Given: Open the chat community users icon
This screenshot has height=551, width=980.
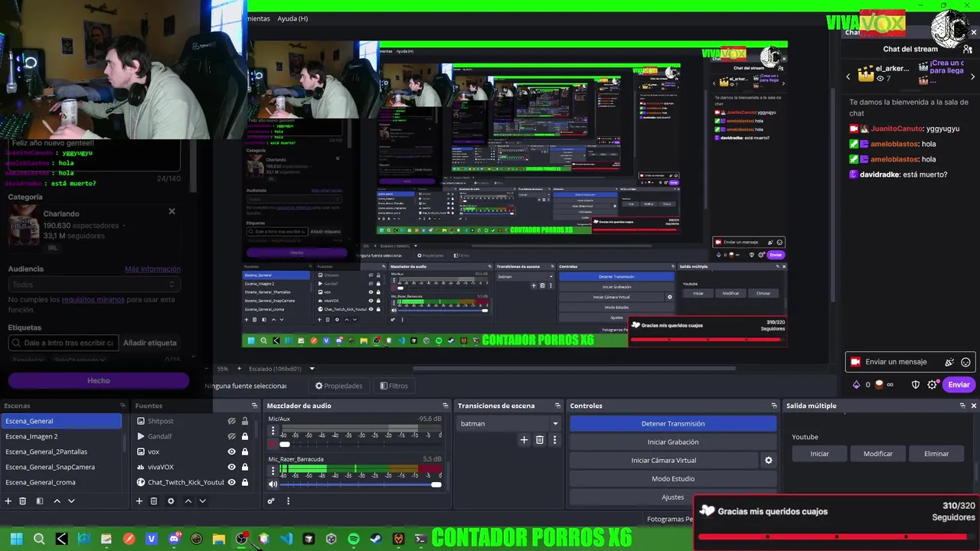Looking at the screenshot, I should (x=968, y=49).
